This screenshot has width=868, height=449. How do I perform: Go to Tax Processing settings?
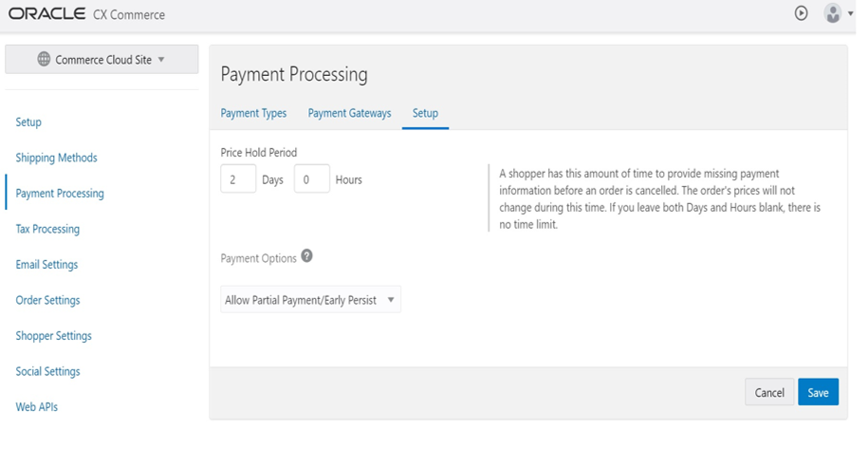(x=47, y=229)
